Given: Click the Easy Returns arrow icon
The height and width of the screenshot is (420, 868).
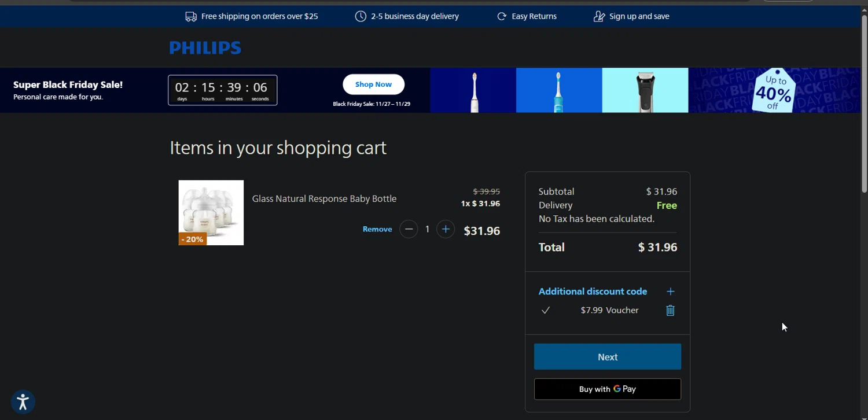Looking at the screenshot, I should (502, 16).
